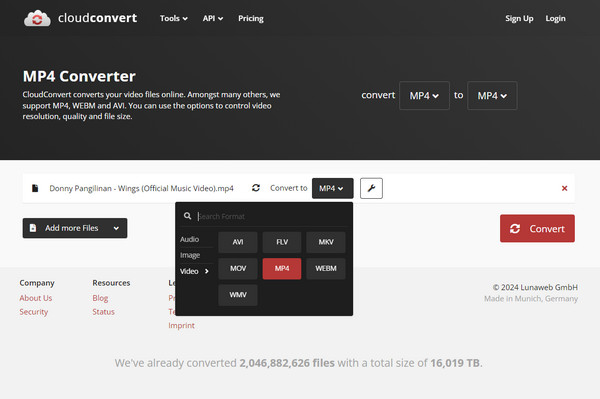Click the Login link
Screen dimensions: 600x399
[555, 18]
